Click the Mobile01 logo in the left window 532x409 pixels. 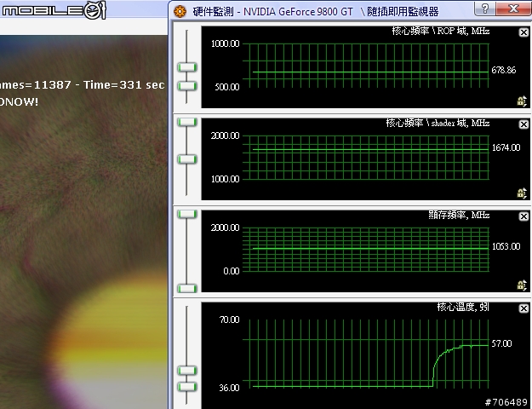click(54, 10)
